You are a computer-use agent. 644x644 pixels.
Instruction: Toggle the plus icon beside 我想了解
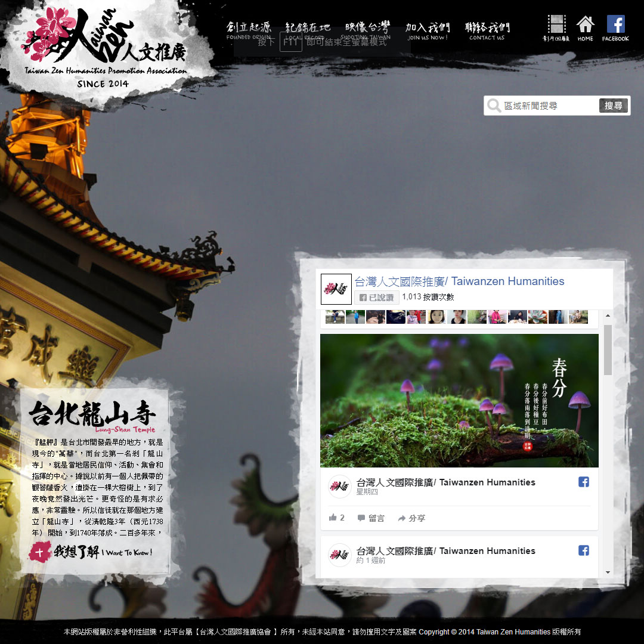39,552
